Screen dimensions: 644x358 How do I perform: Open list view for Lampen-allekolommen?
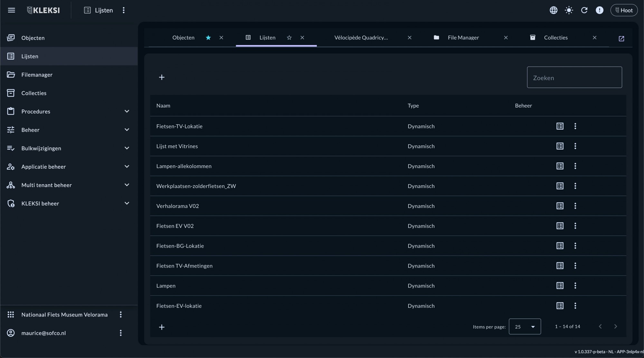(560, 166)
